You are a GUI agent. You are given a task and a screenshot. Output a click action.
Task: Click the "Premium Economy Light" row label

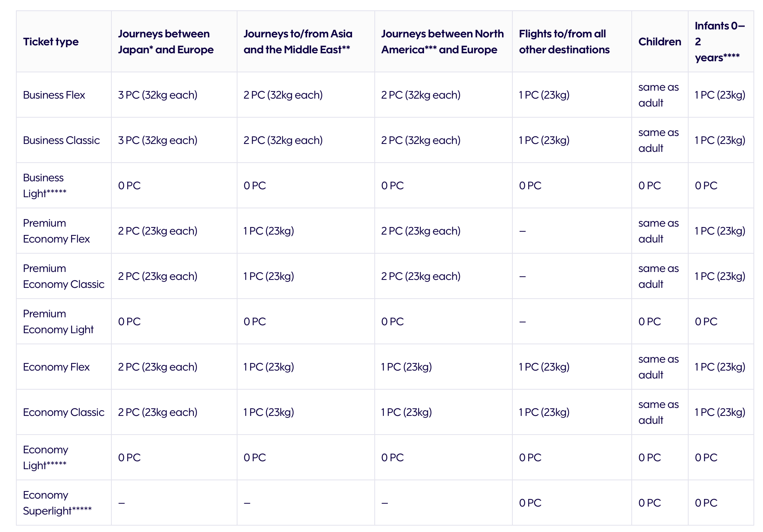[x=58, y=322]
